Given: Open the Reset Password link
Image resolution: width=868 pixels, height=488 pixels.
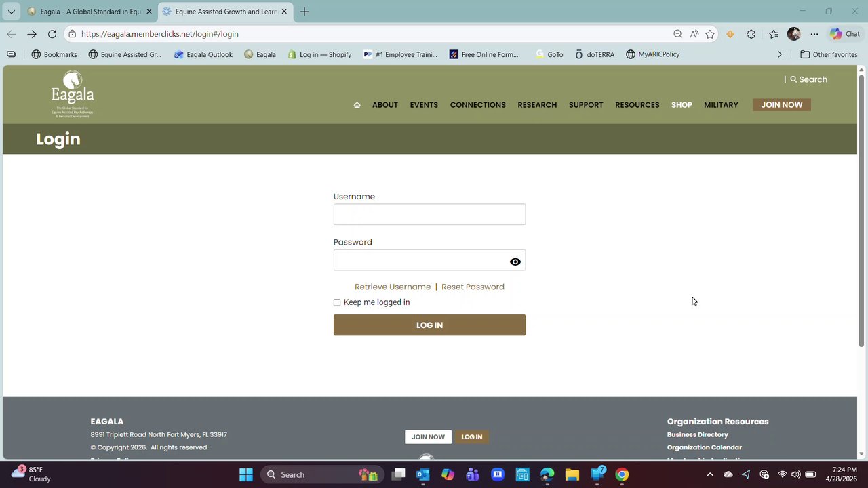Looking at the screenshot, I should tap(473, 287).
